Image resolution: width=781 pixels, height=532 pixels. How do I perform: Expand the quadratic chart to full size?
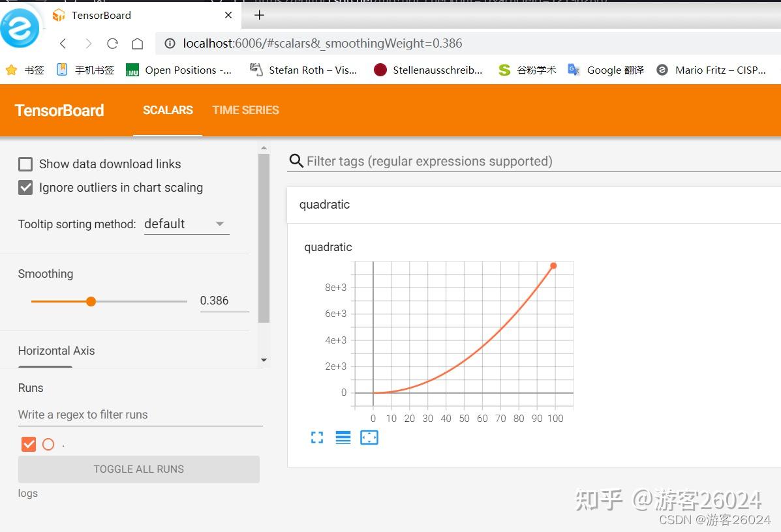click(x=316, y=437)
